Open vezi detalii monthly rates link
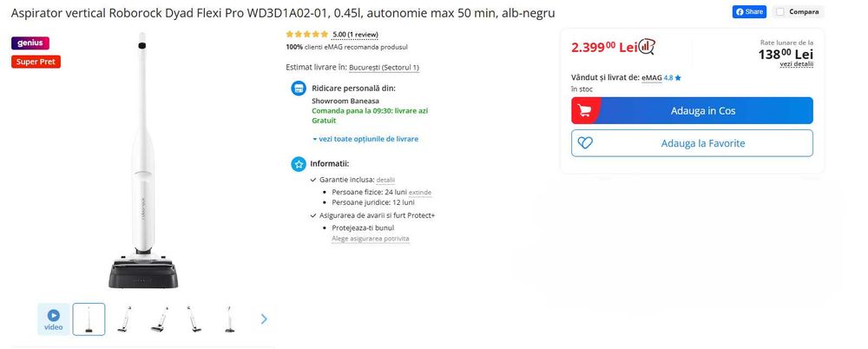868x349 pixels. pyautogui.click(x=797, y=63)
